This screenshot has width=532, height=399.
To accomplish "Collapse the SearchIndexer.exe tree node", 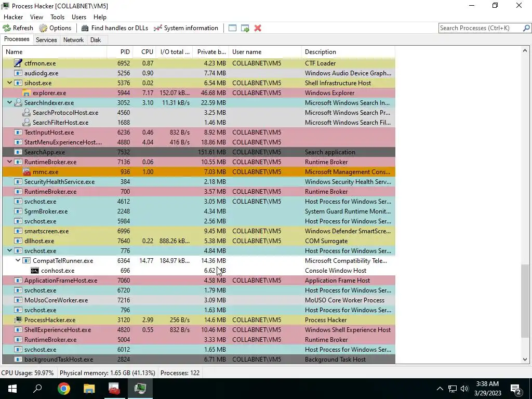I will click(x=9, y=102).
